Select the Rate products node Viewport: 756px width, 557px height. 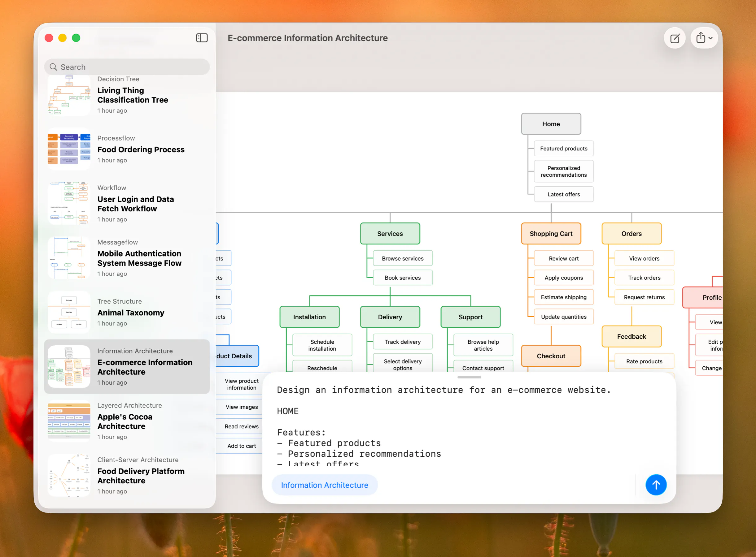click(644, 361)
